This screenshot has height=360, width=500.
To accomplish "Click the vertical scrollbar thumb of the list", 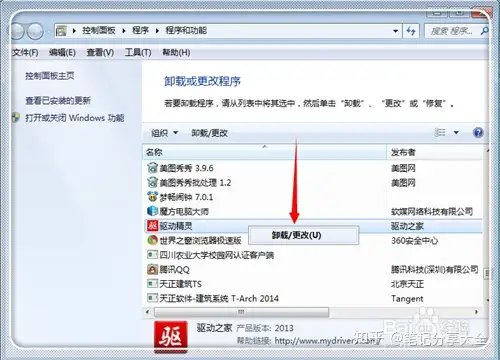I will [x=487, y=273].
